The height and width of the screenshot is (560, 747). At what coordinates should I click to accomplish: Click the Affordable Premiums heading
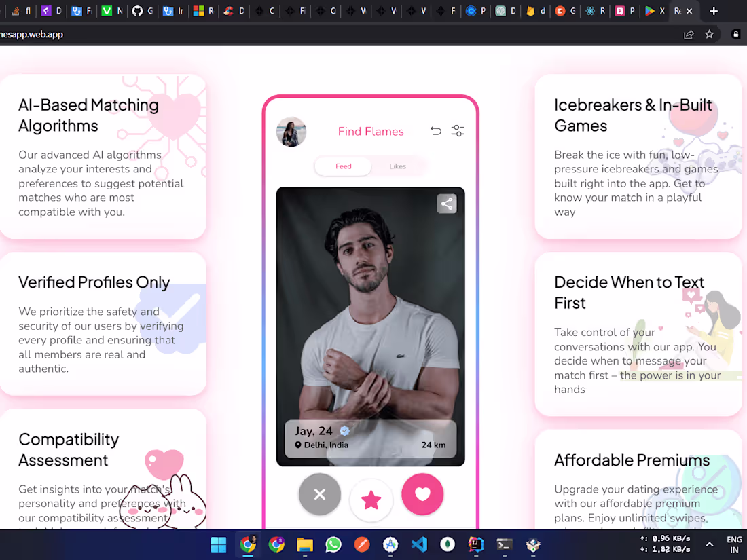[x=632, y=460]
